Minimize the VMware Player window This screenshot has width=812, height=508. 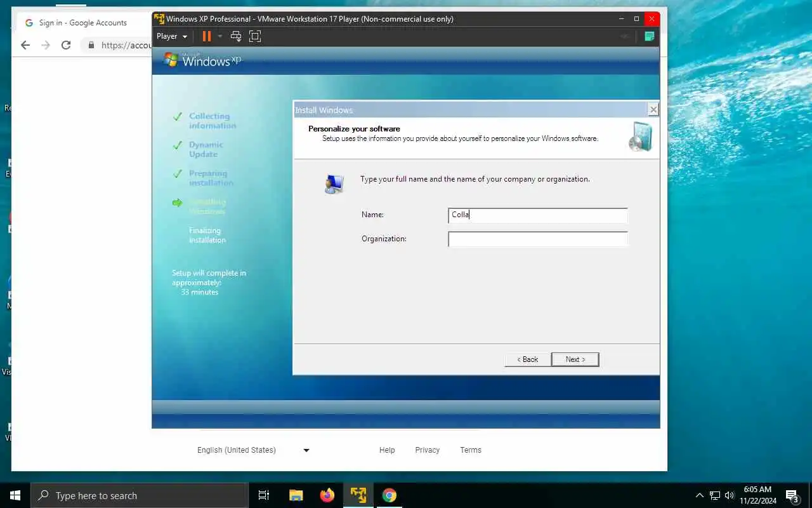click(x=622, y=19)
